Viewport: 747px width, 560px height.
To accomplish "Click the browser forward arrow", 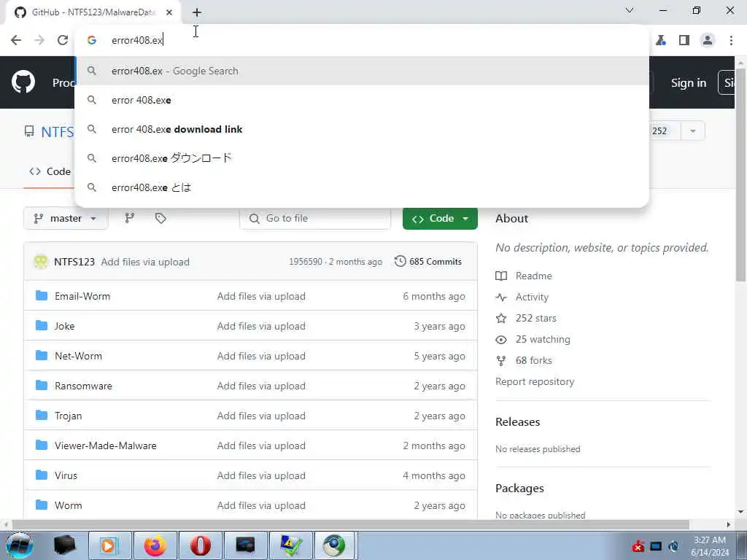I will [39, 40].
